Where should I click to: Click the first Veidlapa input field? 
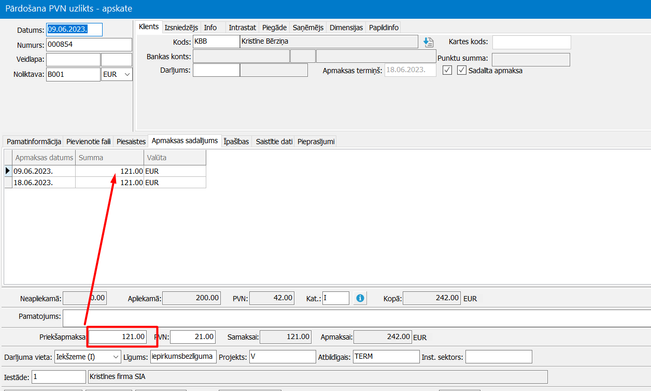[x=73, y=59]
